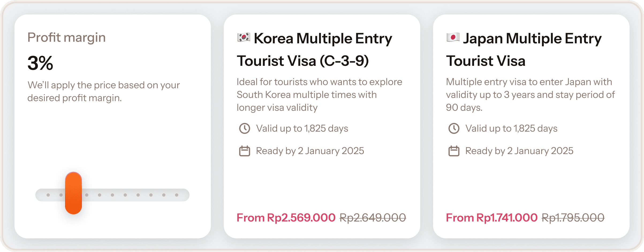Click the orange profit margin slider handle
The width and height of the screenshot is (644, 252).
tap(73, 193)
